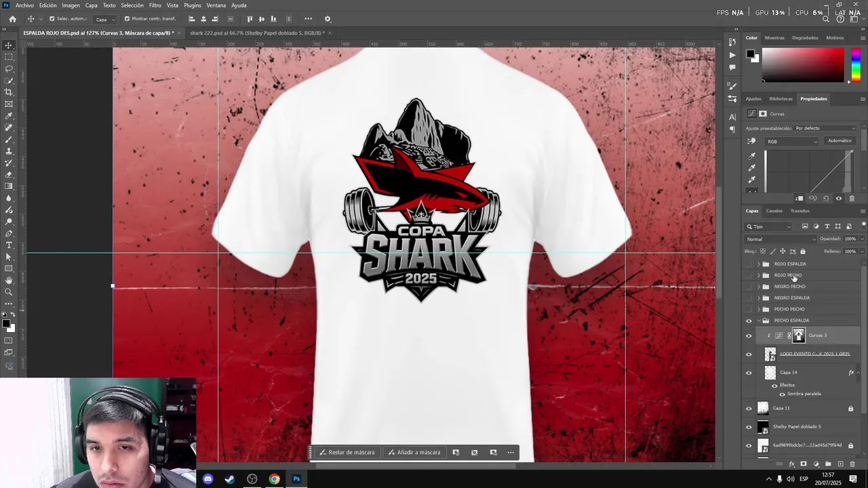Open the Selección menu
868x488 pixels.
click(132, 5)
